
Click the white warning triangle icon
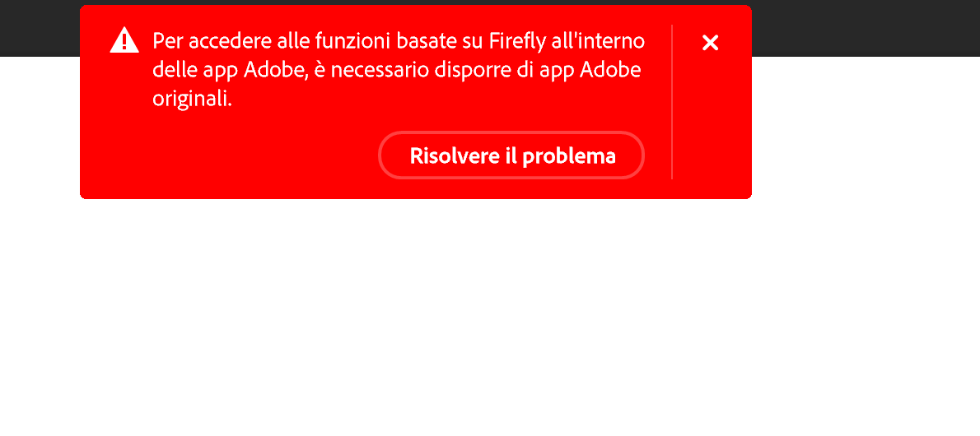click(x=124, y=40)
